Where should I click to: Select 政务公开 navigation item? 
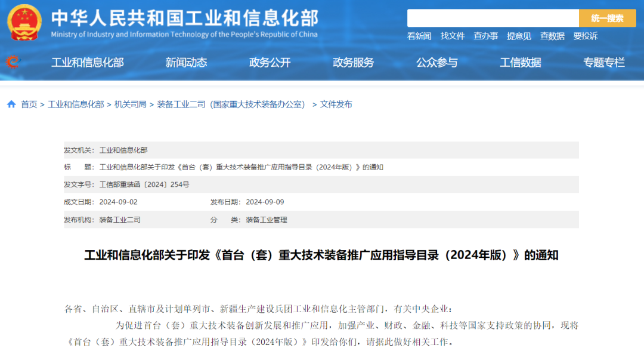pos(270,63)
